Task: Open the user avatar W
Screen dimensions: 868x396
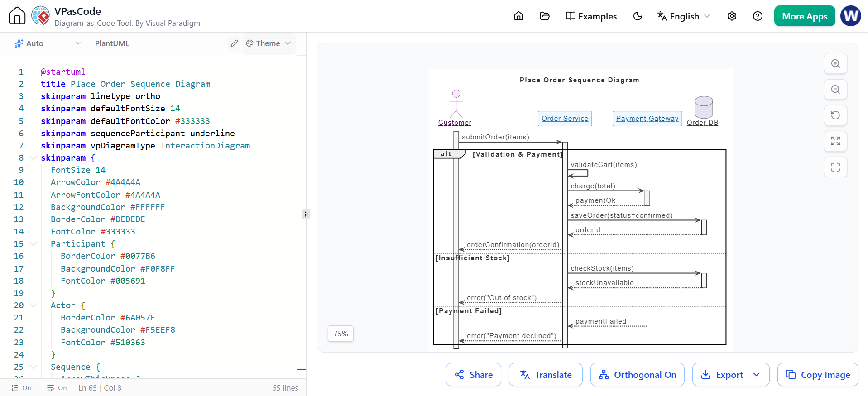Action: click(x=851, y=16)
